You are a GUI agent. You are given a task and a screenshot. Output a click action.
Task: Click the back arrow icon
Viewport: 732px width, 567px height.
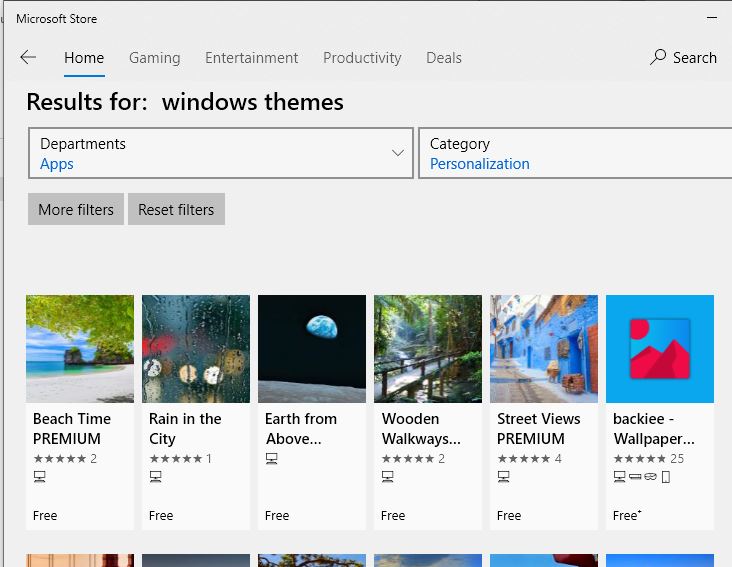[28, 58]
